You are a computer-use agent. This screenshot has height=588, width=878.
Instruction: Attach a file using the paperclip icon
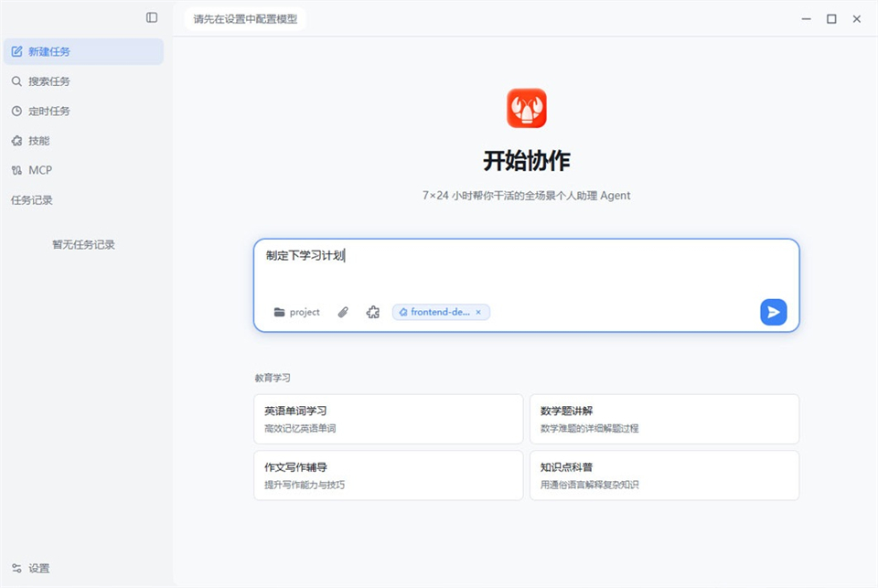click(x=343, y=312)
